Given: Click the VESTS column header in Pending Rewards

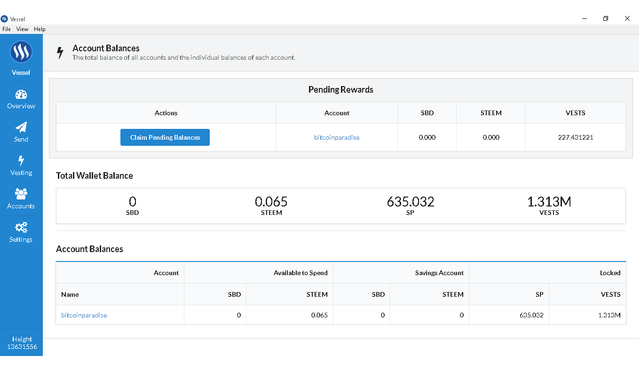Looking at the screenshot, I should tap(575, 113).
